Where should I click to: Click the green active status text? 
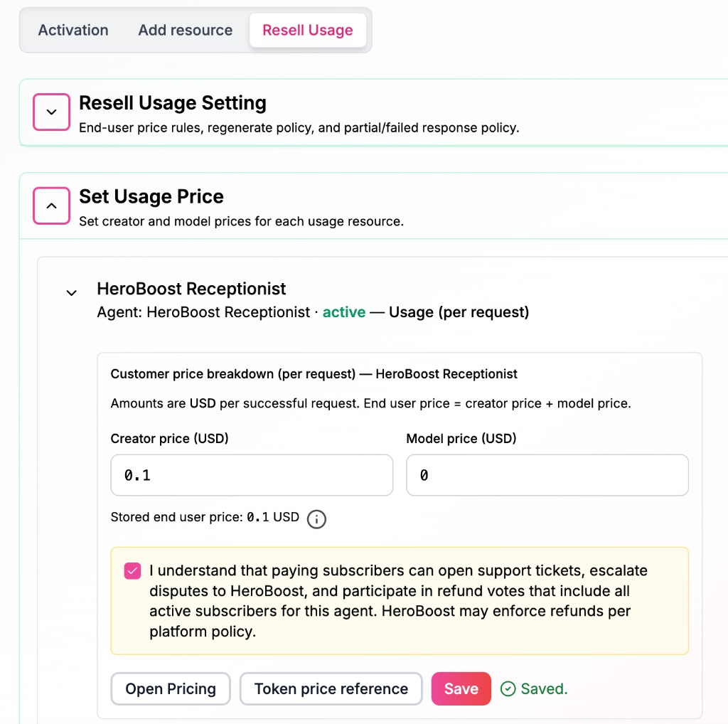(344, 312)
